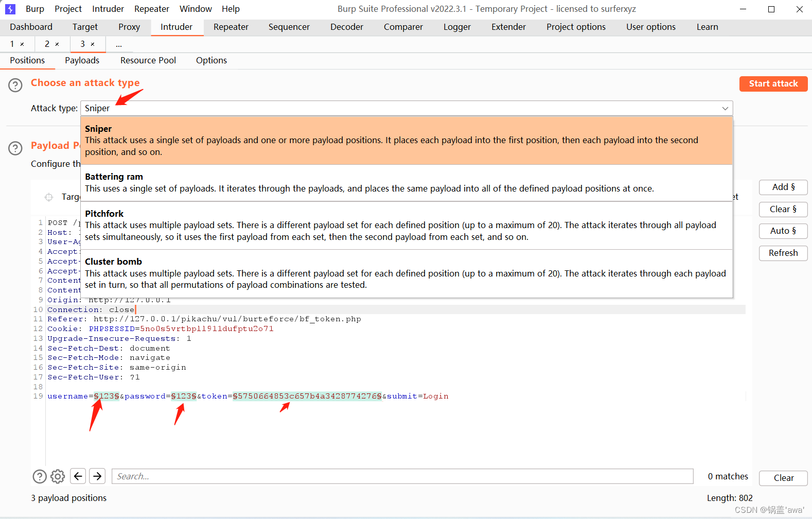This screenshot has width=812, height=519.
Task: Select Intruder attack tab 2
Action: tap(47, 44)
